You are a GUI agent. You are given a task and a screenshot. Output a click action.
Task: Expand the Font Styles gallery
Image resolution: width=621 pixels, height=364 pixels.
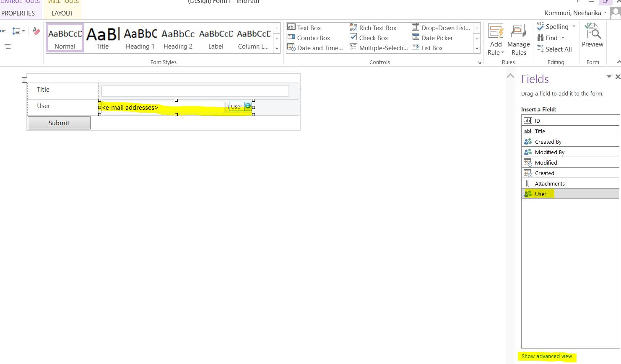(x=277, y=49)
